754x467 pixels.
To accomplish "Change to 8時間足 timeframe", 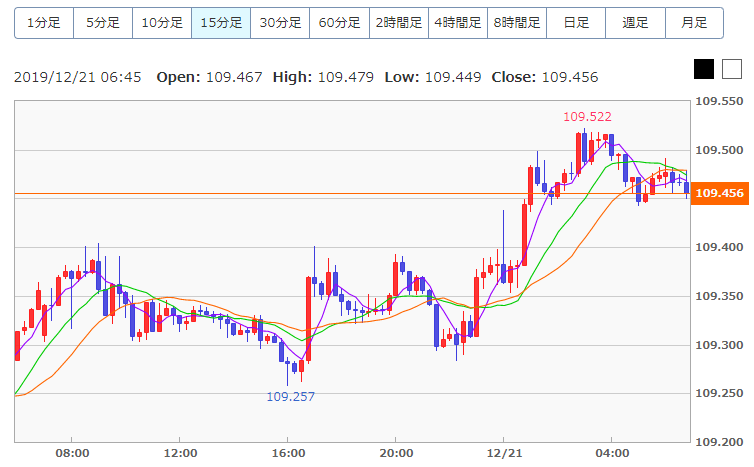I will pos(517,22).
